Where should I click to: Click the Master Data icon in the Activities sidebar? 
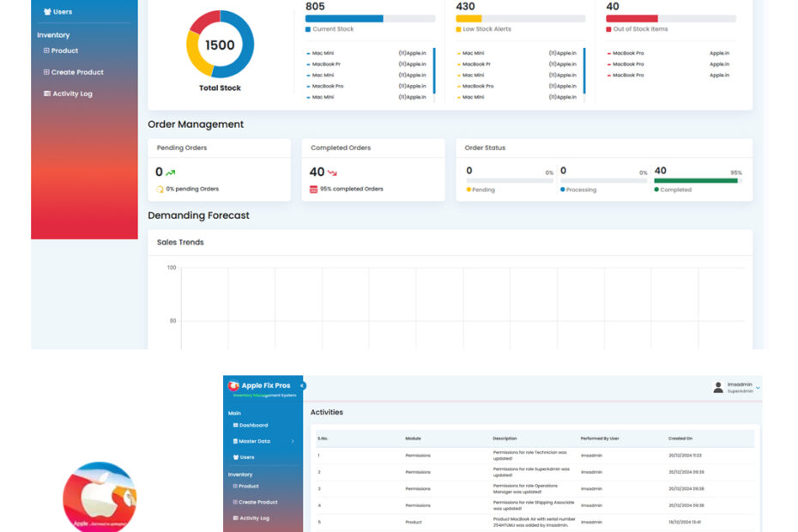click(x=235, y=441)
